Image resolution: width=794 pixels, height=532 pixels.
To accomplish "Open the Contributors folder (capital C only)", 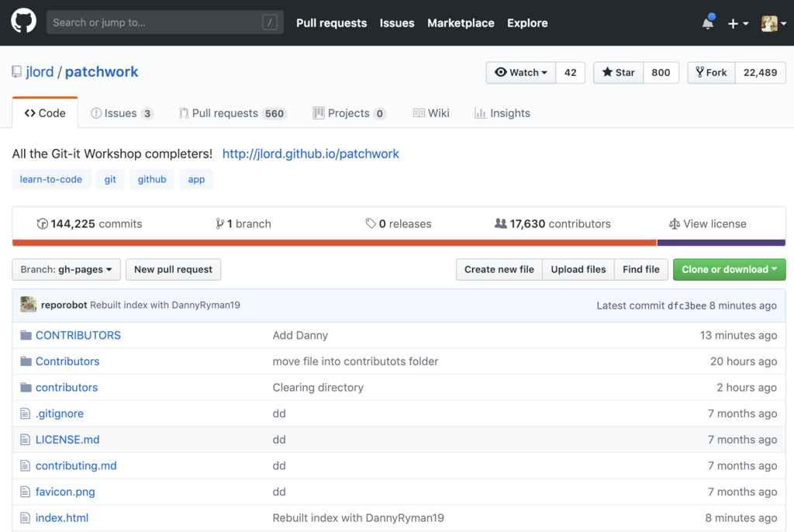I will click(67, 361).
